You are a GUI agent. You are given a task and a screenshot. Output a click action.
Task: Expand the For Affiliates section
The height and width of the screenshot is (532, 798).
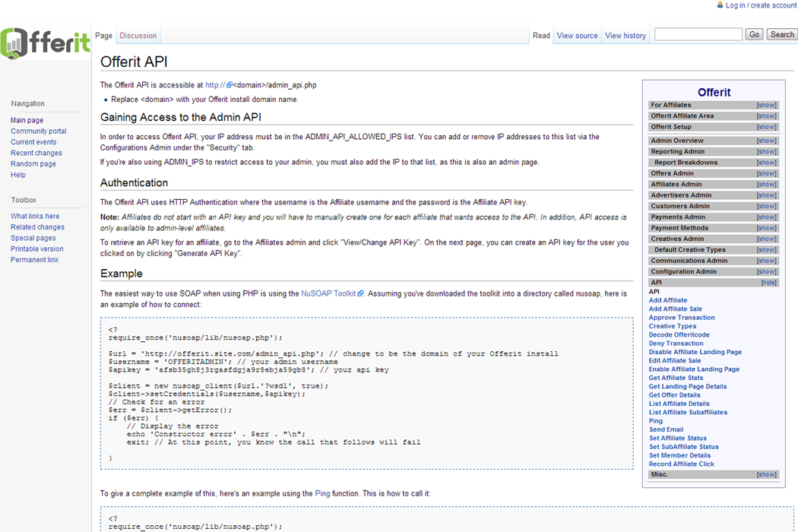766,106
